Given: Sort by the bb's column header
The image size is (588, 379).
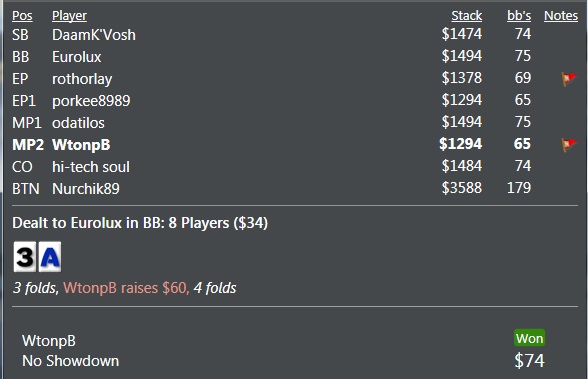Looking at the screenshot, I should click(519, 16).
